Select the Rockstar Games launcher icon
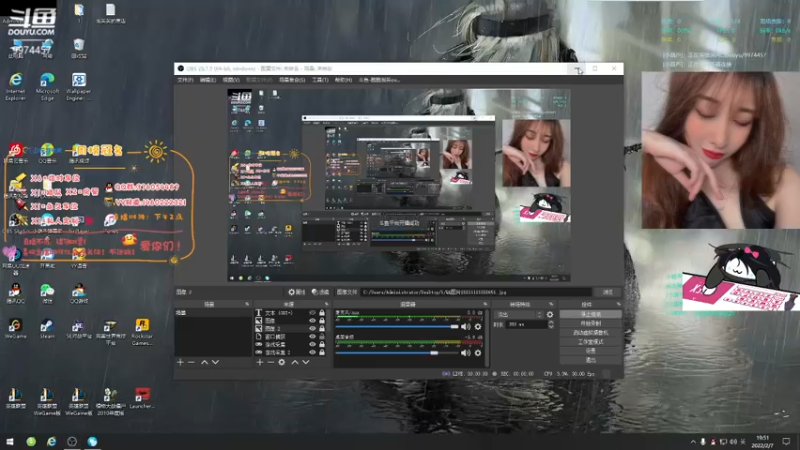 142,332
